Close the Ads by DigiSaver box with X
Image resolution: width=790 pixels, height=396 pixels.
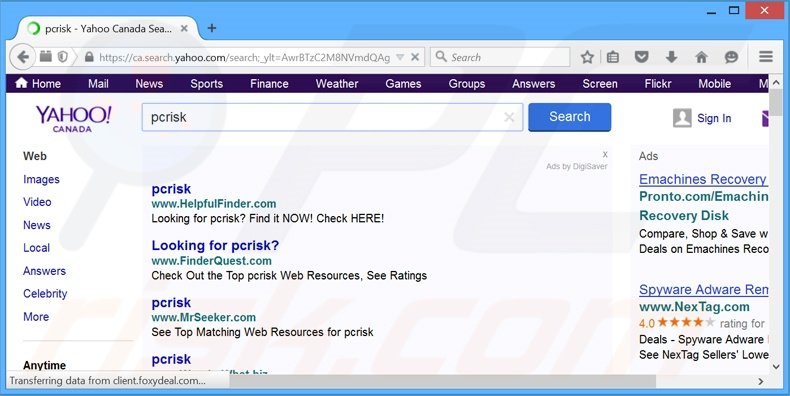[x=605, y=155]
